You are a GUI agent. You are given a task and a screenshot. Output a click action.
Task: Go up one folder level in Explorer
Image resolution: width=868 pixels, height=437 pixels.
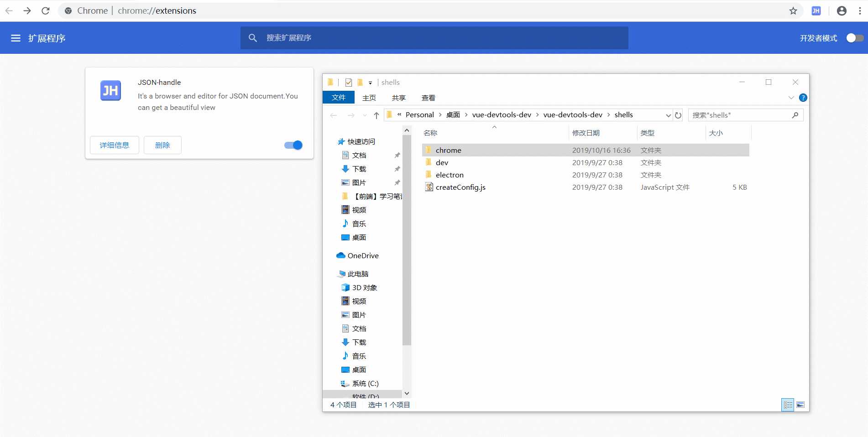click(376, 115)
